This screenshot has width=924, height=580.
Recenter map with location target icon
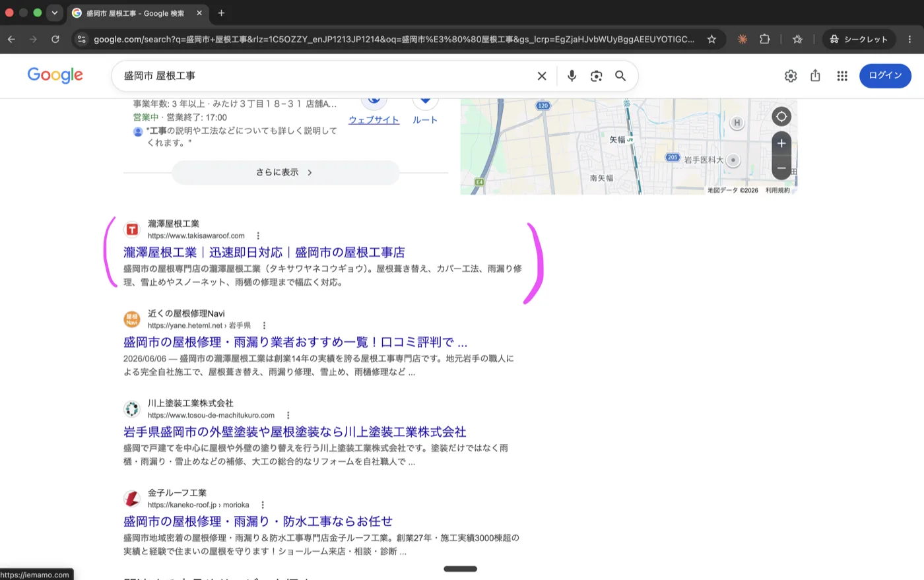pos(781,117)
